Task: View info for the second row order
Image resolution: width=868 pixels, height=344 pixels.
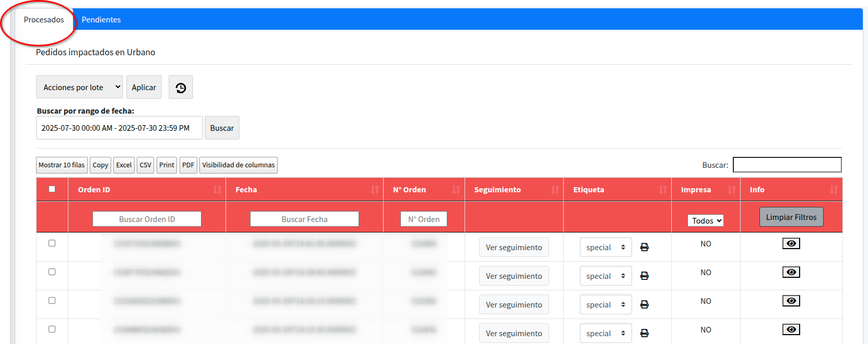Action: [x=791, y=272]
